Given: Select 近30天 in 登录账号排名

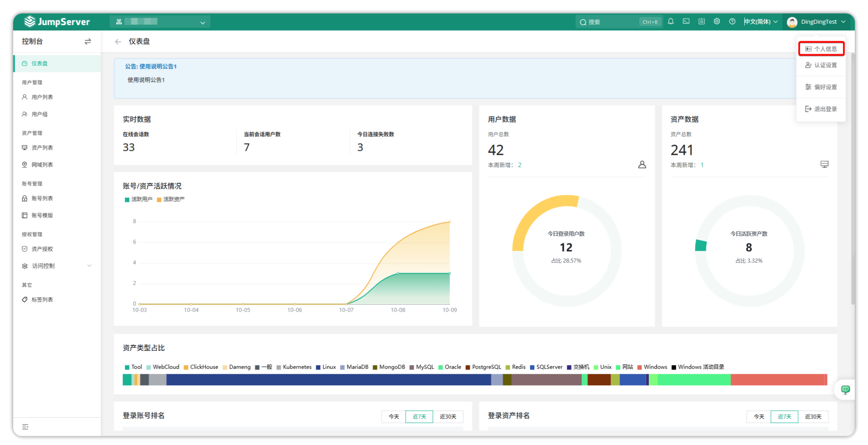Looking at the screenshot, I should (x=448, y=416).
